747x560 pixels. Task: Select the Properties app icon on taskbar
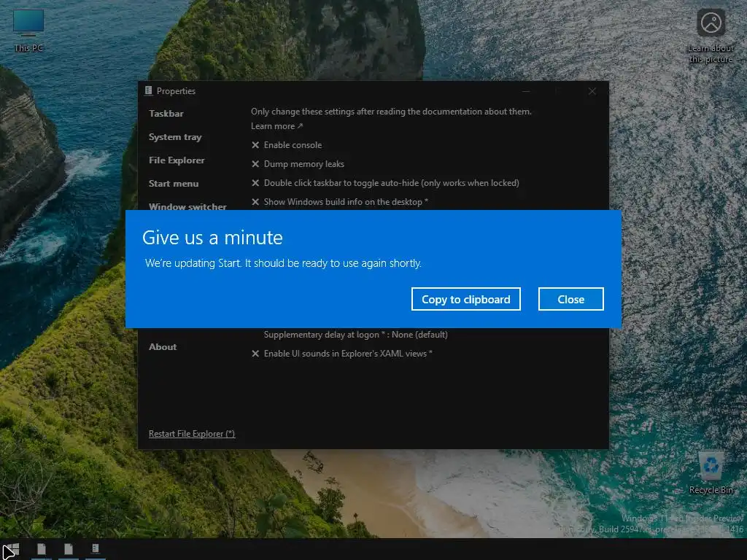[96, 549]
